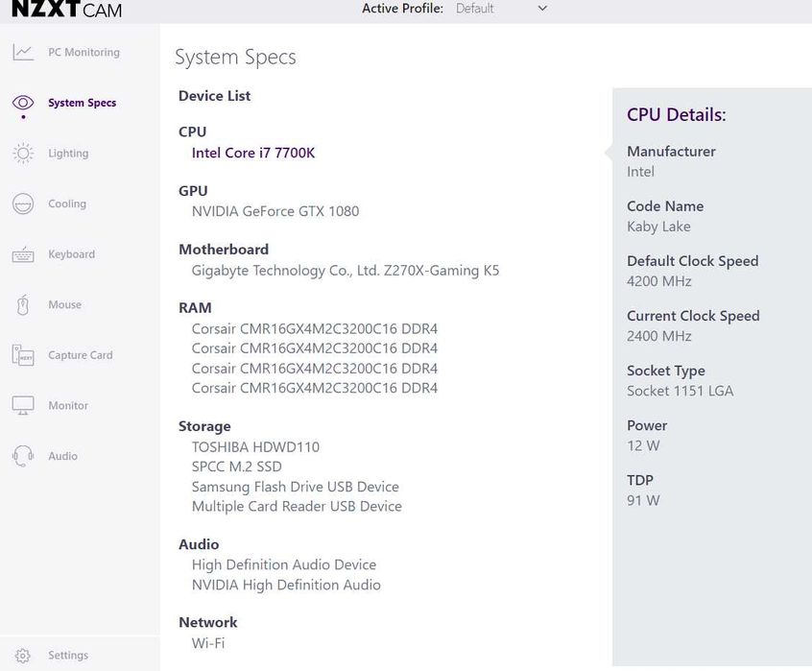Image resolution: width=812 pixels, height=671 pixels.
Task: Expand the Active Profile dropdown arrow
Action: click(542, 9)
